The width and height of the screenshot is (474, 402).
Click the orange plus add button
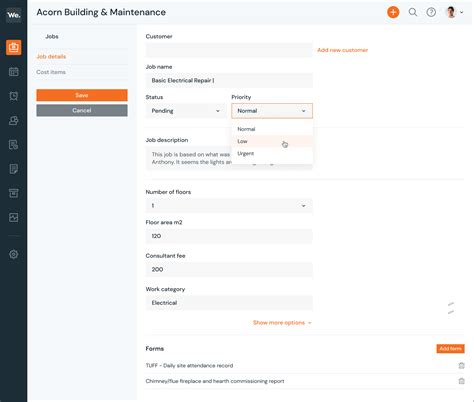pyautogui.click(x=393, y=12)
